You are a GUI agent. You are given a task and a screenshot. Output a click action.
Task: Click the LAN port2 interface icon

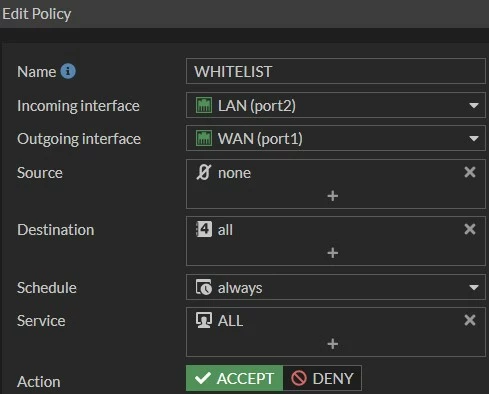(204, 106)
